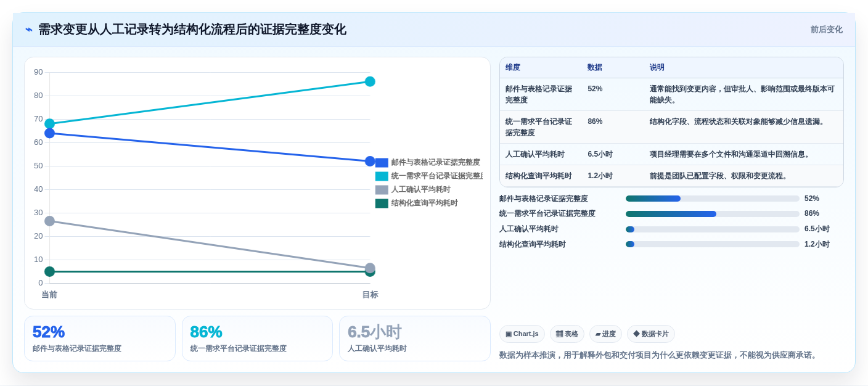This screenshot has height=386, width=868.
Task: Click the 6.5小时 data card
Action: tap(415, 339)
